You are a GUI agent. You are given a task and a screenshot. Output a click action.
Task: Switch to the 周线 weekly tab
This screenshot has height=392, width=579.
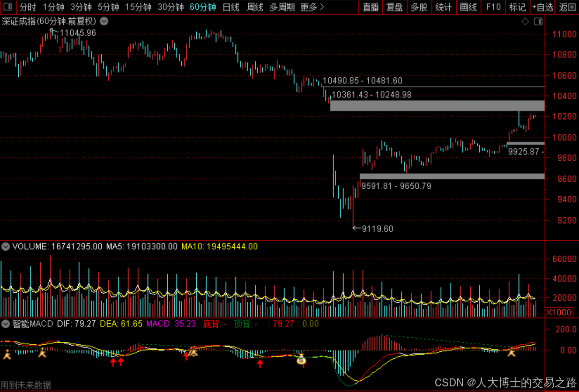(255, 7)
